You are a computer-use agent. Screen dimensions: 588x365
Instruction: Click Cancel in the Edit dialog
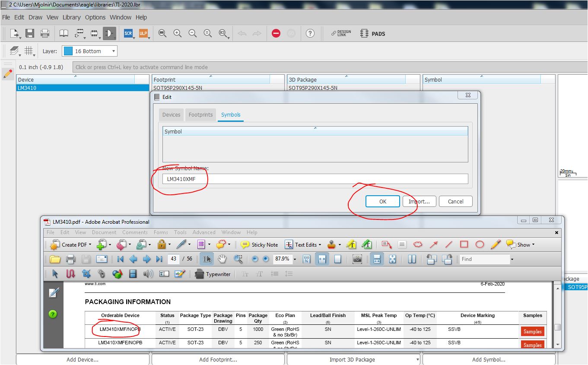coord(455,201)
